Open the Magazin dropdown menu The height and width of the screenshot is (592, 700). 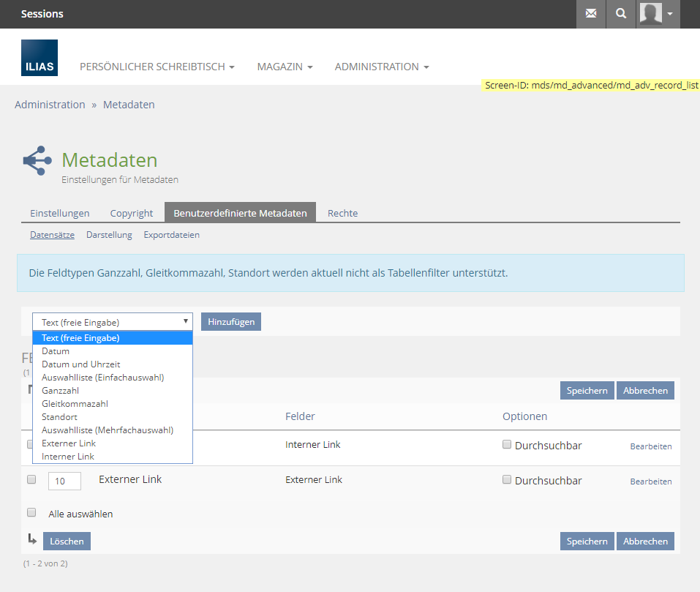point(285,67)
